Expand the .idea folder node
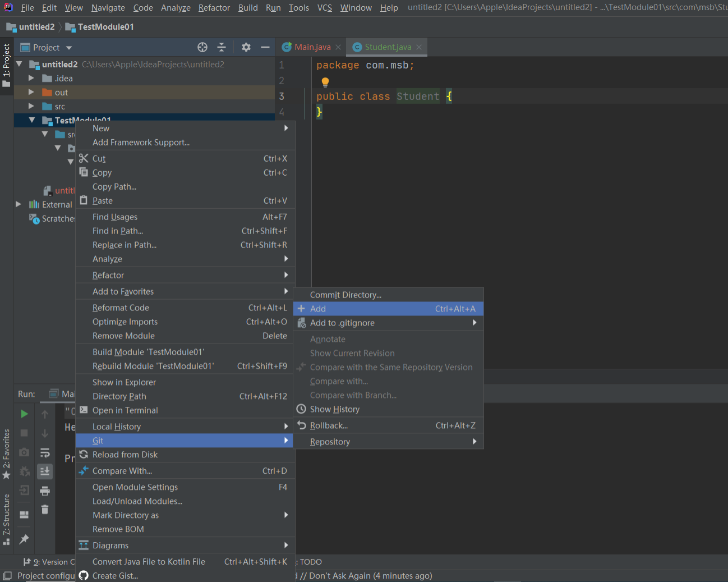Viewport: 728px width, 582px height. 31,78
